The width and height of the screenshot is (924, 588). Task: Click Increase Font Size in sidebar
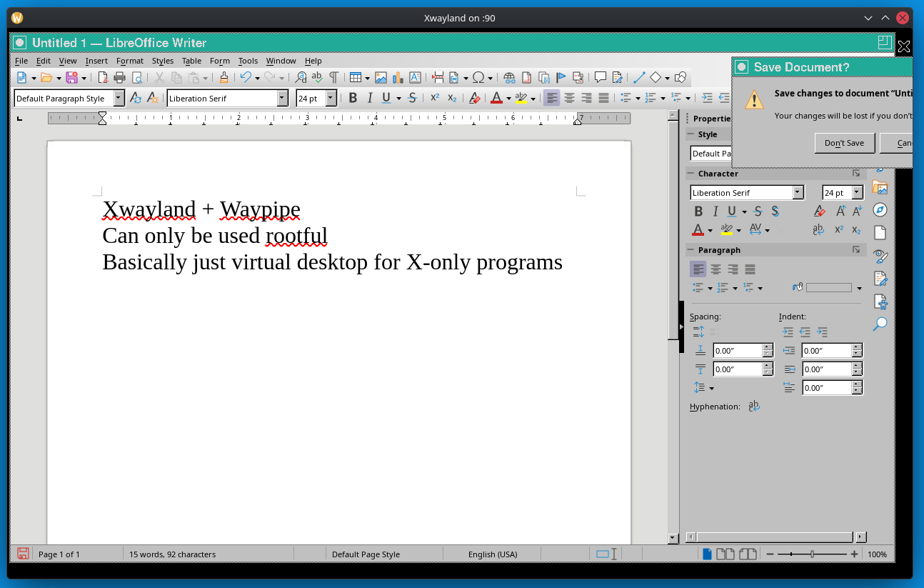(840, 211)
